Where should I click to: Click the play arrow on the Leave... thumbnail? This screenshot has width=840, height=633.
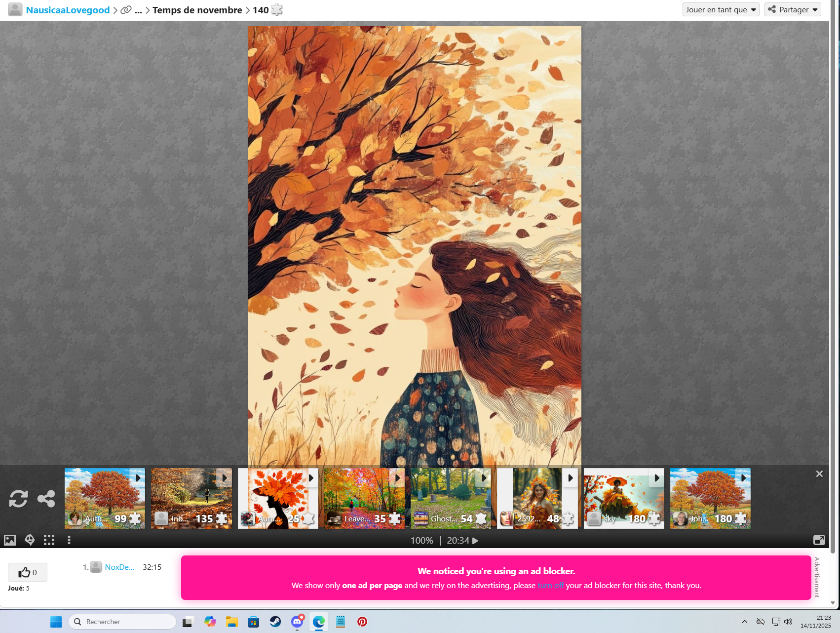(397, 477)
